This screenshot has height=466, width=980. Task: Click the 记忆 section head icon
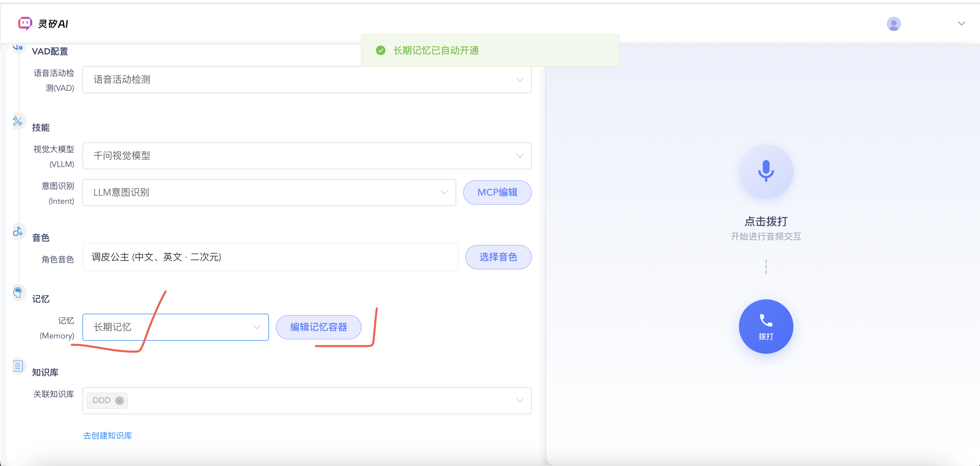pyautogui.click(x=18, y=292)
